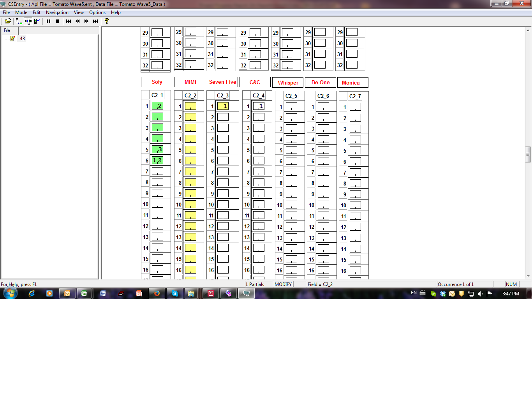
Task: Launch Internet Explorer from the taskbar
Action: click(32, 293)
